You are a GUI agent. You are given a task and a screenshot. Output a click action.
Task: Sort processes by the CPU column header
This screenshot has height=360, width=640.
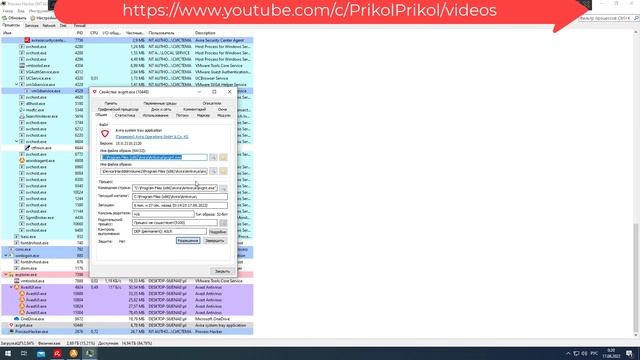click(x=94, y=33)
